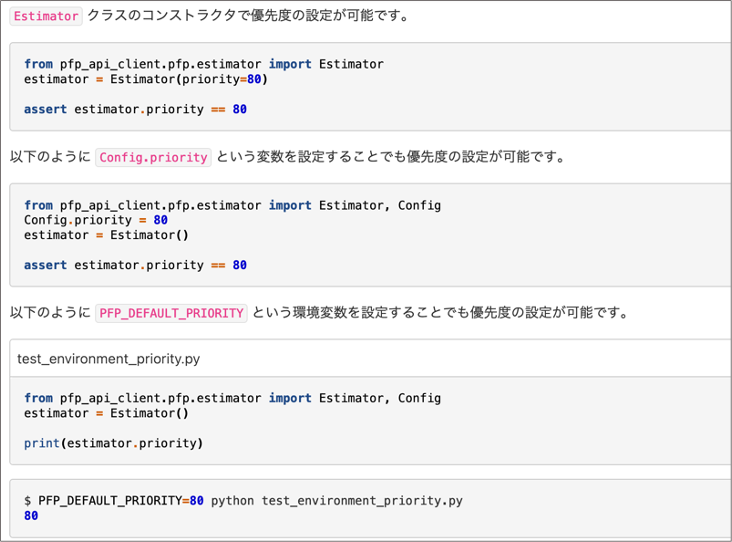The width and height of the screenshot is (732, 542).
Task: Click the print(estimator.priority) code line
Action: click(113, 442)
